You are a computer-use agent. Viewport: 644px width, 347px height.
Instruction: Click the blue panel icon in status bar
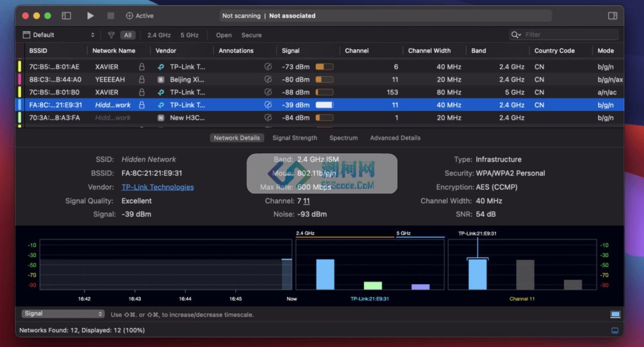tap(615, 330)
